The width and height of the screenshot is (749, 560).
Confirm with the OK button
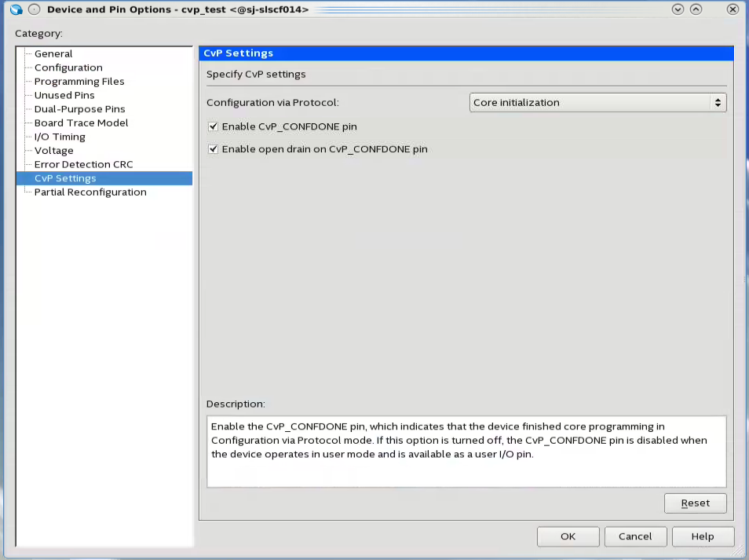[568, 536]
